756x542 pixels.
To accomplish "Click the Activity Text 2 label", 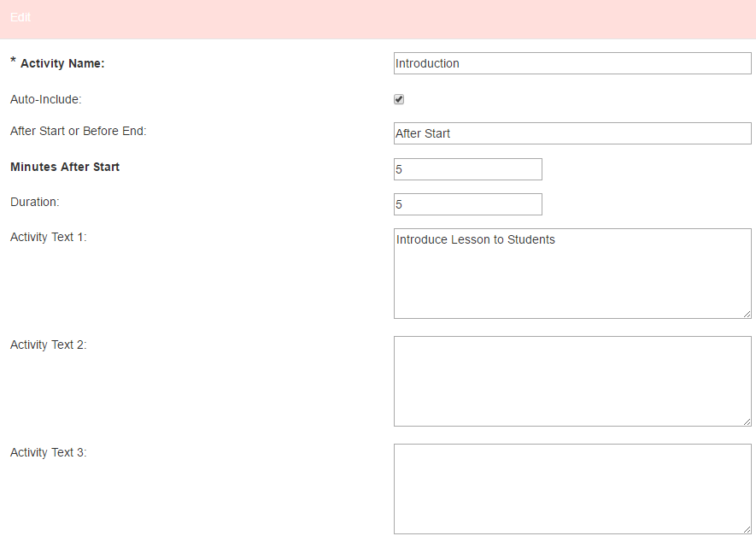I will coord(49,345).
